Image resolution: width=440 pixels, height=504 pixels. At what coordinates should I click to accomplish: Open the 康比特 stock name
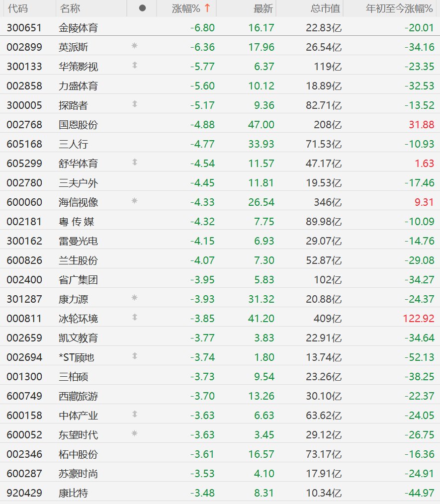(73, 493)
